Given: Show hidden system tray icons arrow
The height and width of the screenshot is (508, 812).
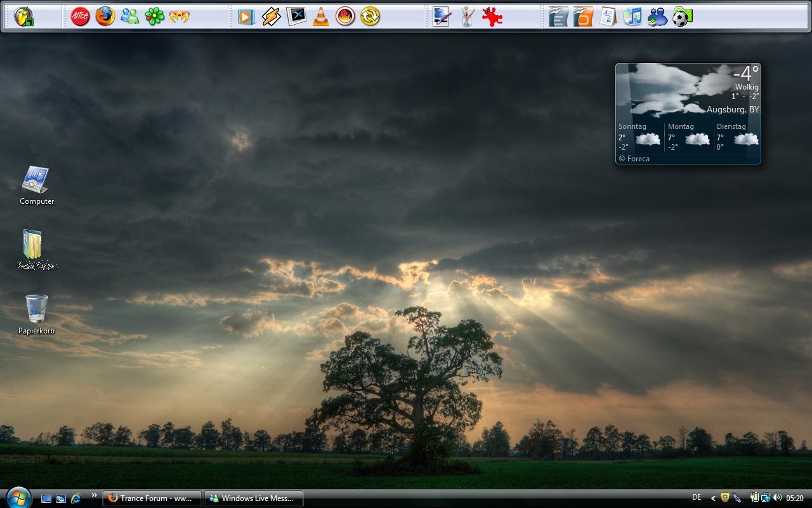Looking at the screenshot, I should tap(713, 498).
